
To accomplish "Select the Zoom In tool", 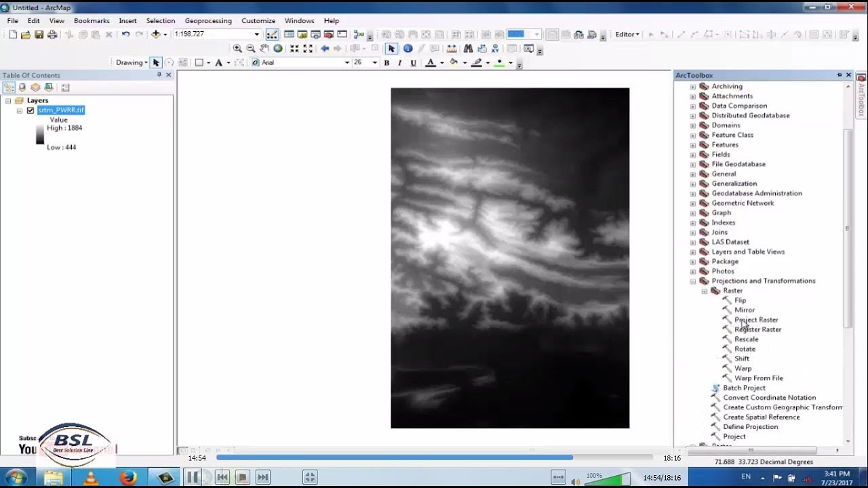I will click(x=237, y=49).
